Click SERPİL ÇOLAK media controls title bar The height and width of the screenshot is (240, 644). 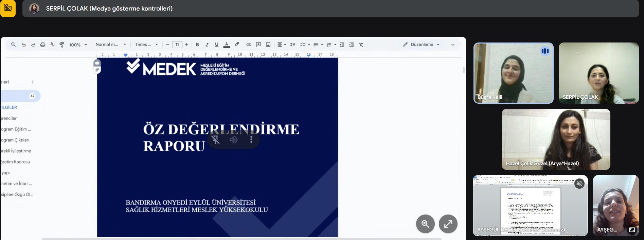tap(109, 8)
